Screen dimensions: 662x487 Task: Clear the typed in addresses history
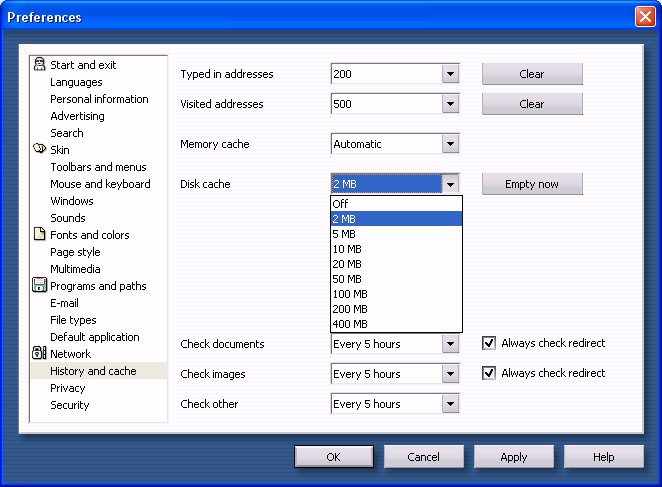pyautogui.click(x=532, y=74)
